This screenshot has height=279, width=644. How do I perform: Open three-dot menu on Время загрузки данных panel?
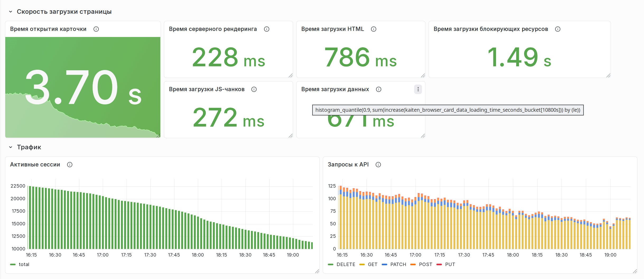pos(418,89)
